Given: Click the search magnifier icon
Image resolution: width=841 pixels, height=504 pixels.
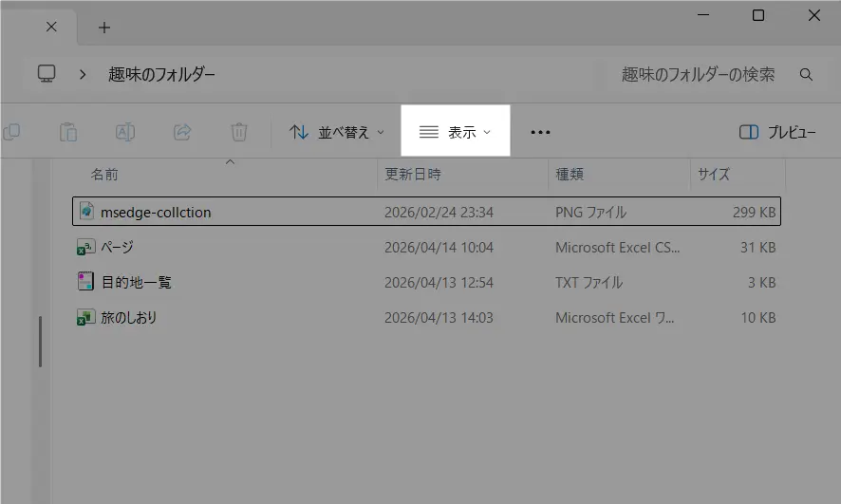Looking at the screenshot, I should pos(806,74).
